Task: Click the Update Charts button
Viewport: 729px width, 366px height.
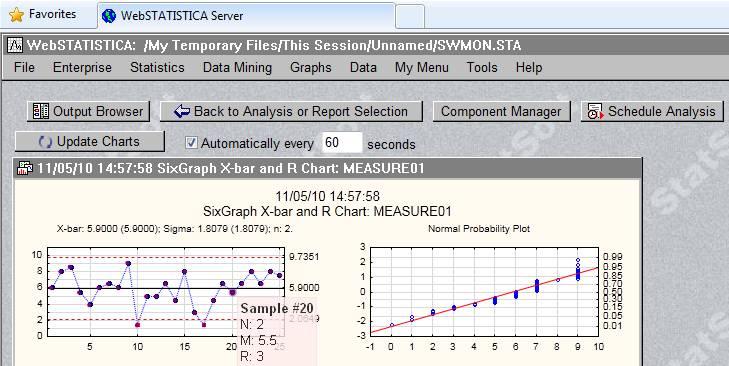Action: coord(90,142)
